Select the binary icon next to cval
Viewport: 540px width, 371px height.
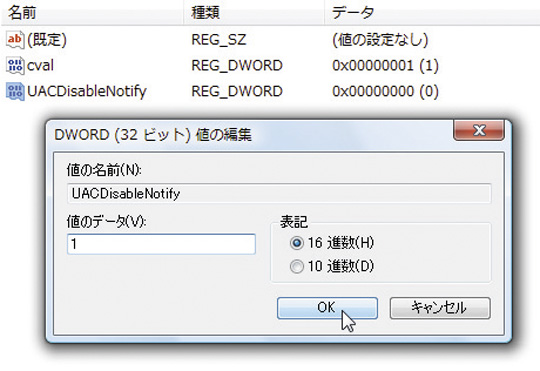click(15, 65)
